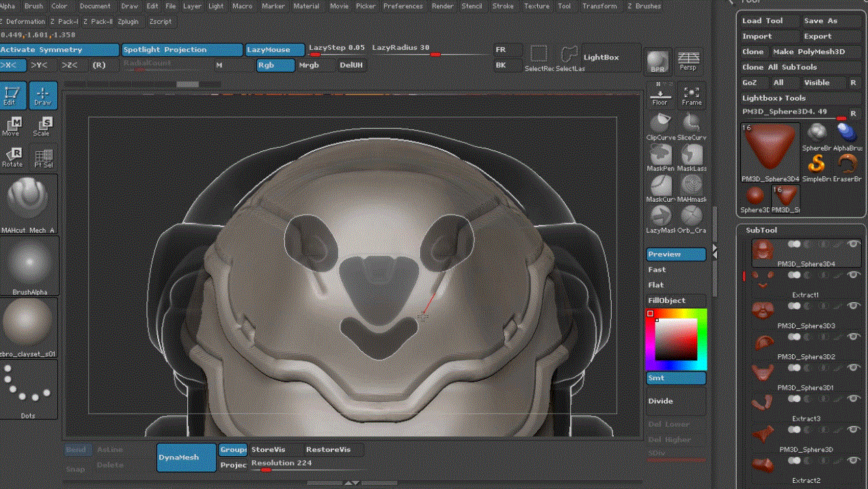
Task: Pick the AlphaBrush tool thumbnail
Action: click(847, 137)
